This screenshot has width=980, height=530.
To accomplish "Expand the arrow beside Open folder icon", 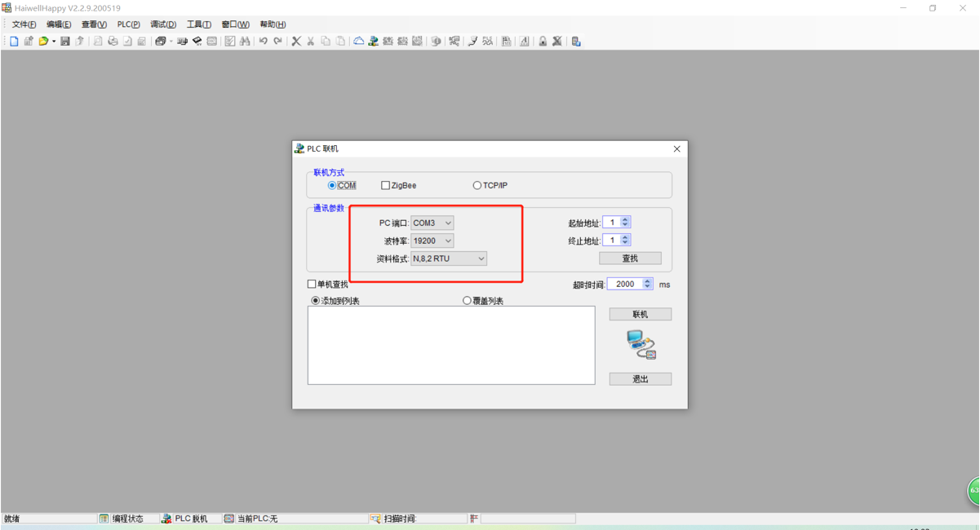I will (x=53, y=41).
